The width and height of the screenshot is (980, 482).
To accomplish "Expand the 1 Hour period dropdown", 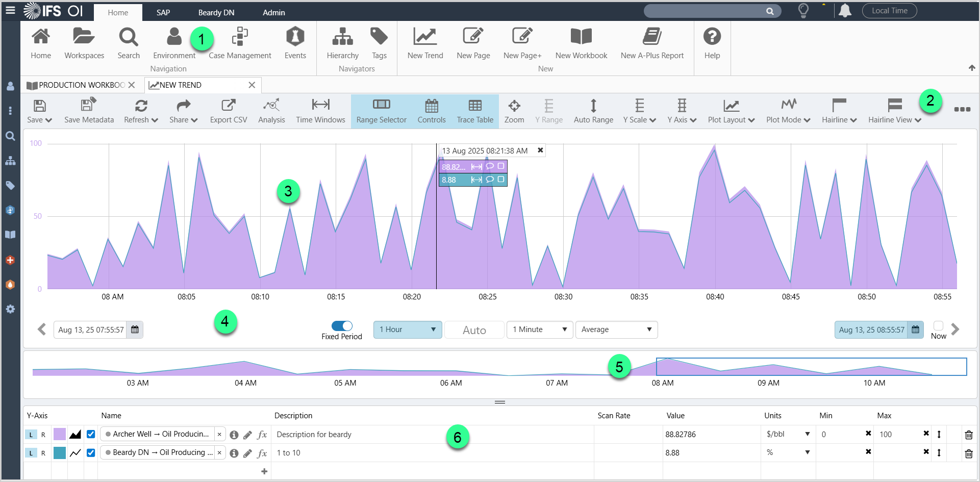I will 408,329.
